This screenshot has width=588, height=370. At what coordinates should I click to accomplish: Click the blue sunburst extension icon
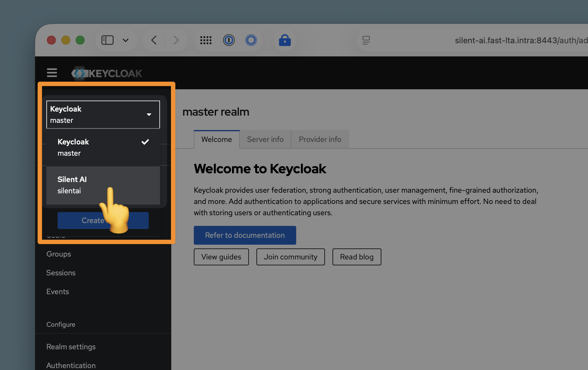coord(251,40)
